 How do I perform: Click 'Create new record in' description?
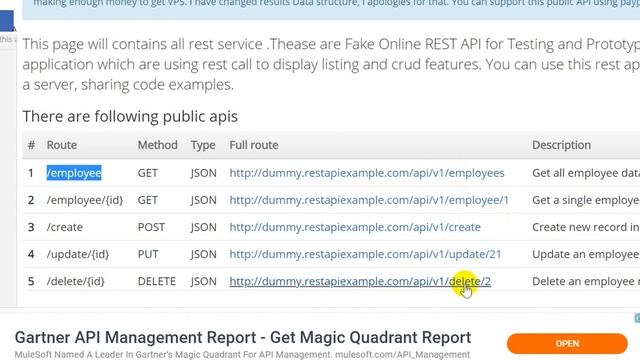(586, 227)
